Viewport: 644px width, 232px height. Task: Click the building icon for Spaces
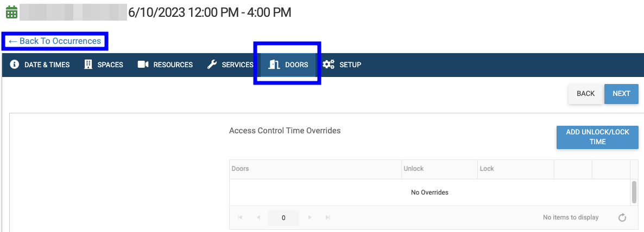88,65
